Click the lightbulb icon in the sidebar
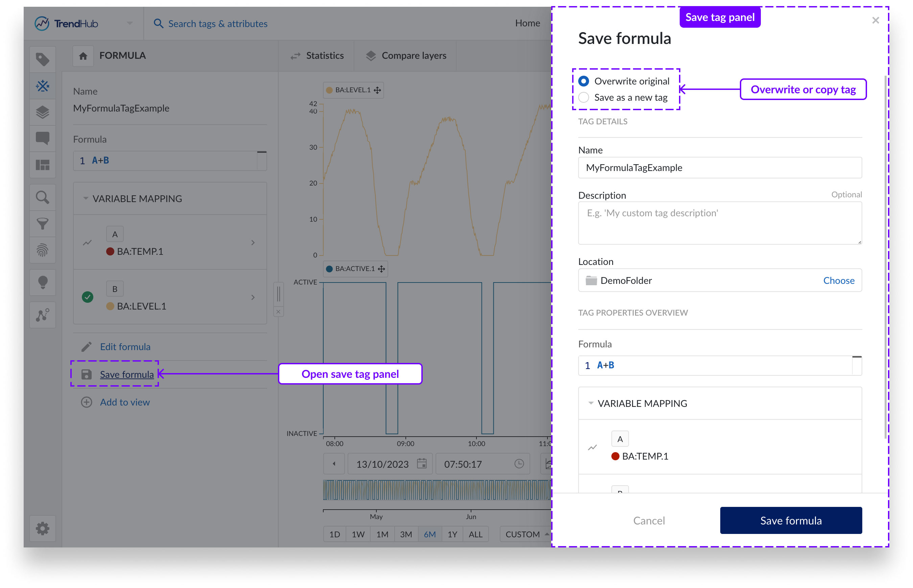This screenshot has height=588, width=913. (42, 283)
